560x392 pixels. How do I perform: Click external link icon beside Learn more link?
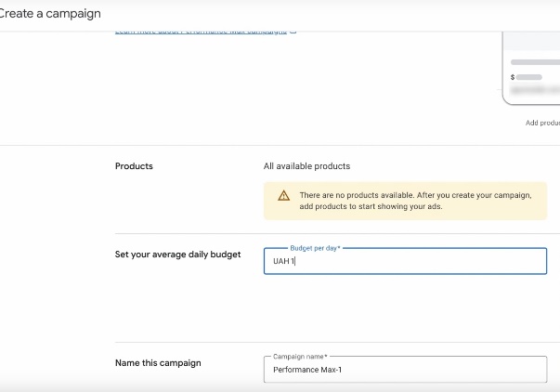pyautogui.click(x=293, y=32)
